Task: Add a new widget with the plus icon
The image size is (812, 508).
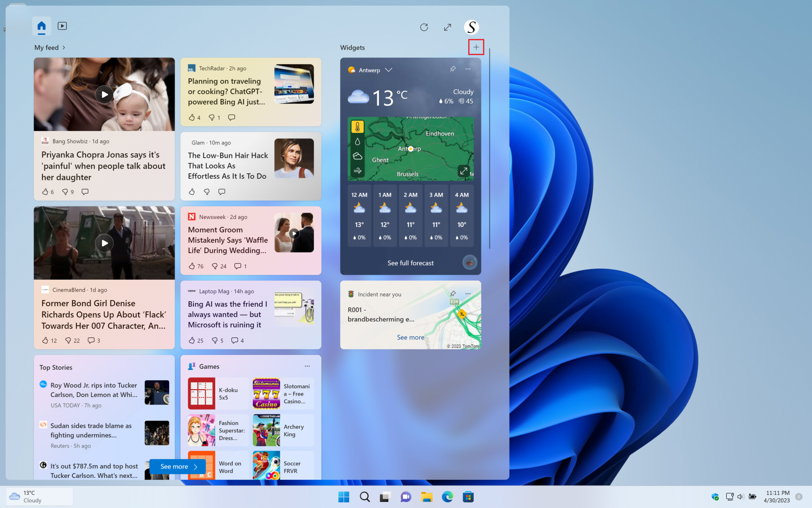Action: pyautogui.click(x=476, y=47)
